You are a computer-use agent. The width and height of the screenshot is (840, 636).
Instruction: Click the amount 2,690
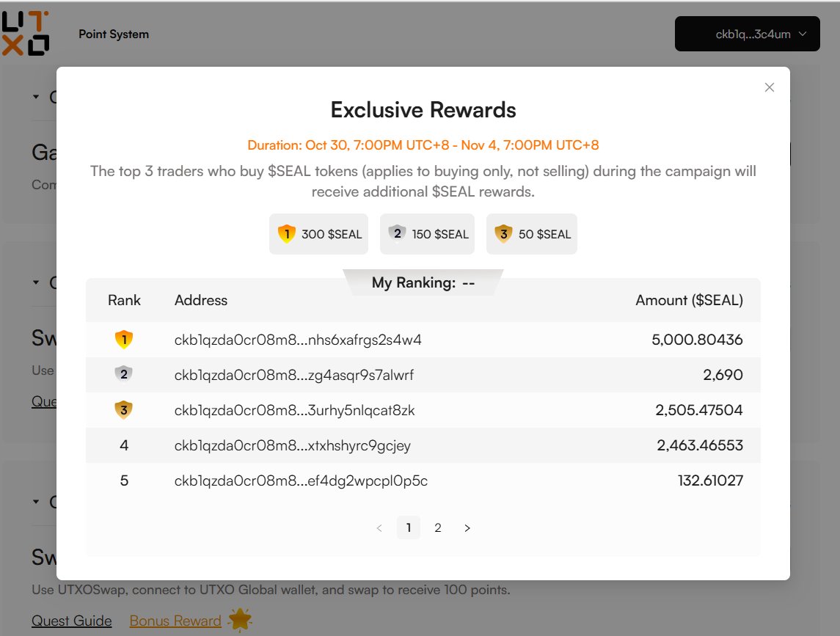click(x=723, y=375)
